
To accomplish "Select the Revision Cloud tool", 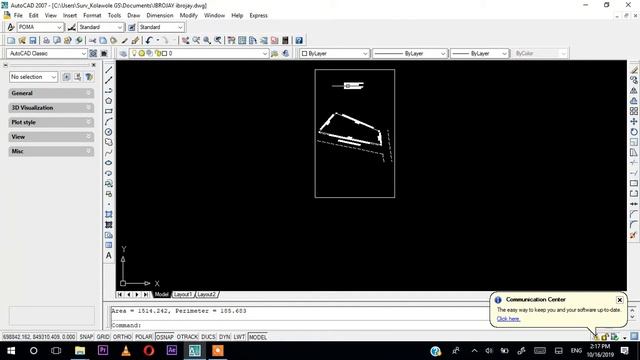I will [109, 142].
